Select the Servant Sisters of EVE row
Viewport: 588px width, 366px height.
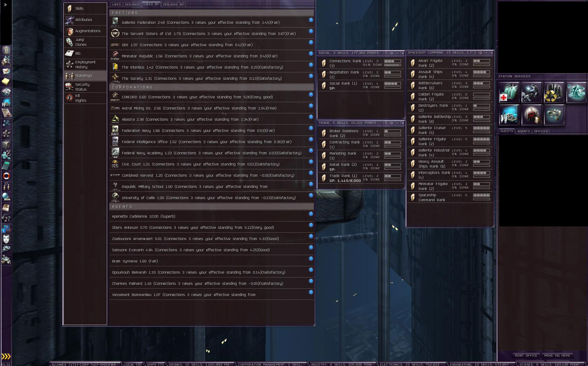pyautogui.click(x=212, y=34)
